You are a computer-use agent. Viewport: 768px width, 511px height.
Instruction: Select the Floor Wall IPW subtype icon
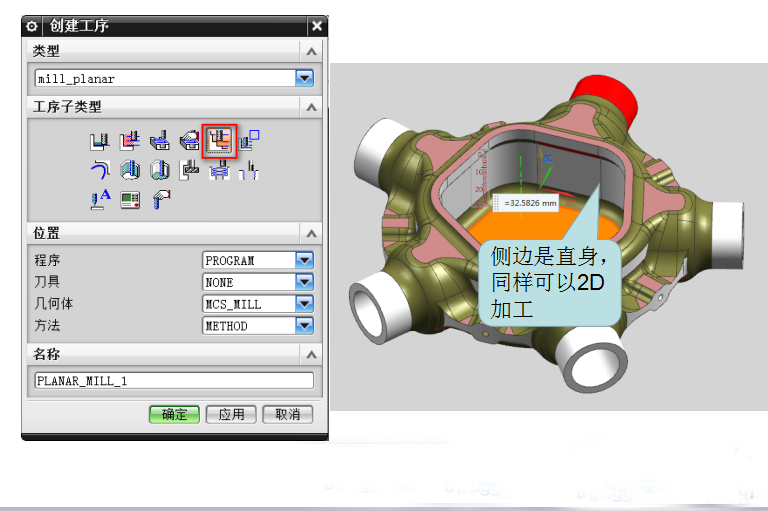pyautogui.click(x=128, y=142)
